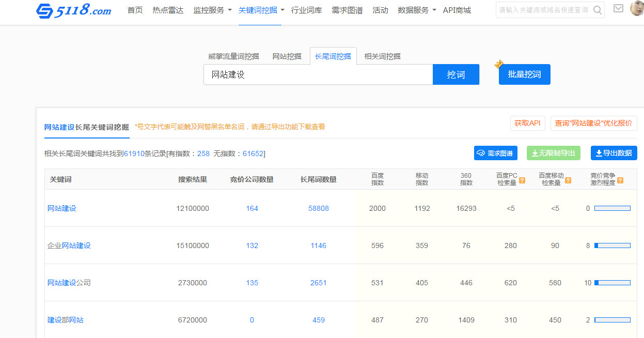Click help icon next to 百度移动检索量
Viewport: 644px width, 338px height.
pos(568,180)
